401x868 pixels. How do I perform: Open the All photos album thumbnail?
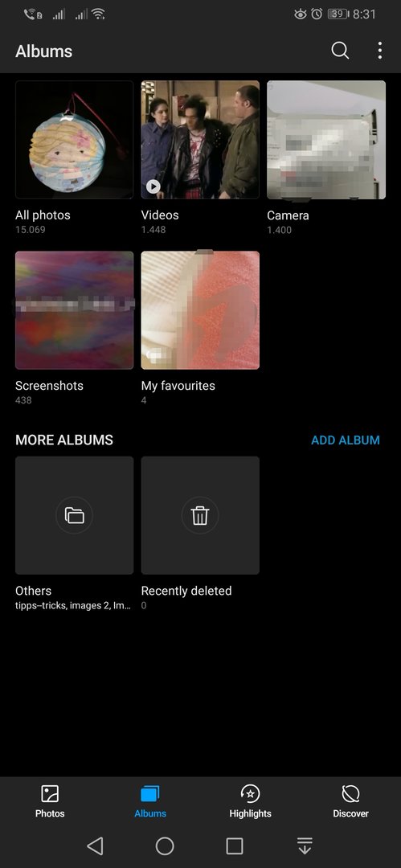pyautogui.click(x=74, y=140)
